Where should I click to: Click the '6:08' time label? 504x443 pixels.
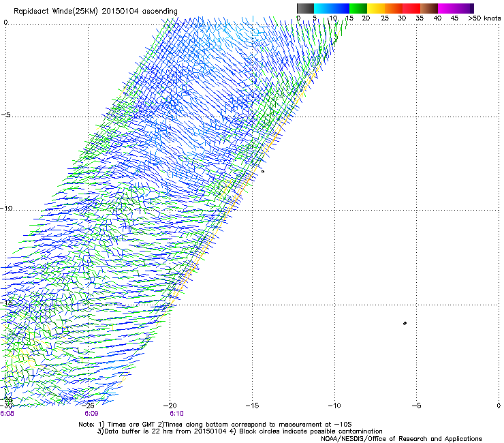click(7, 414)
